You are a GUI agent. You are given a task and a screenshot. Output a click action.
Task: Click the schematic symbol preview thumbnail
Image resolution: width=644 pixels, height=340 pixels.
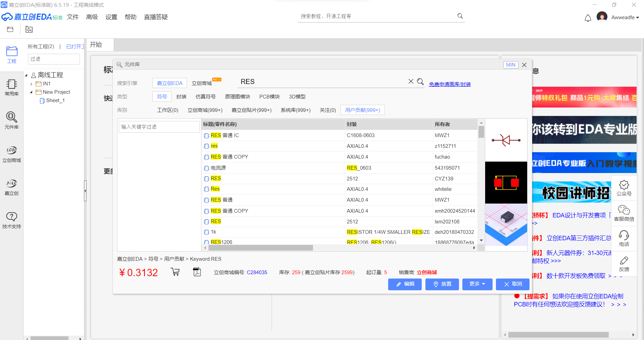506,140
